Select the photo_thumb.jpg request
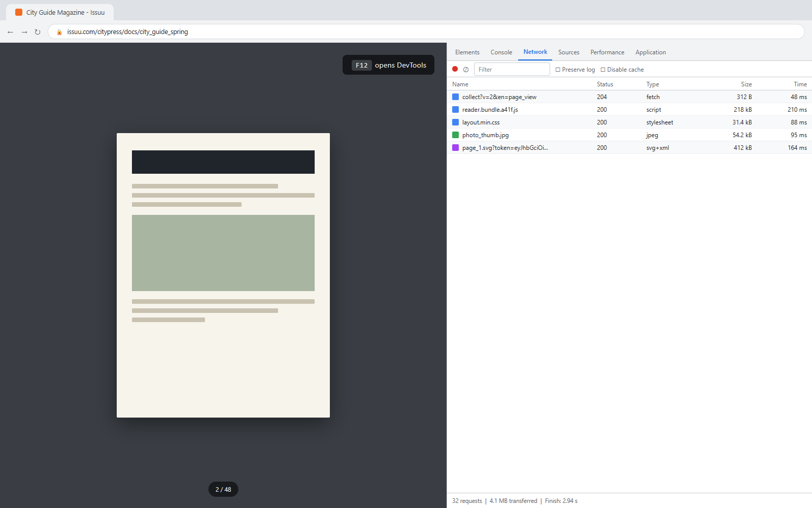Image resolution: width=812 pixels, height=508 pixels. point(629,135)
